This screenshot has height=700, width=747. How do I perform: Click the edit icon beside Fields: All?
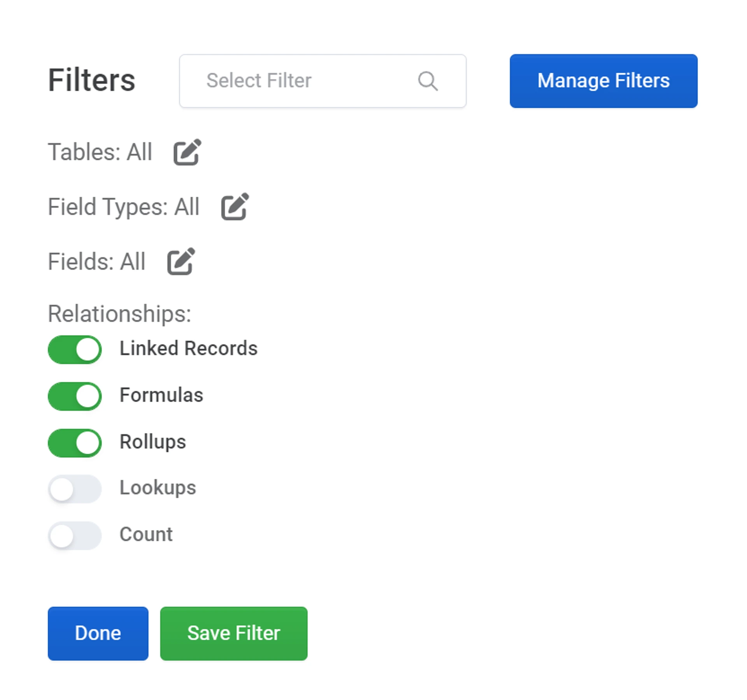pyautogui.click(x=181, y=261)
